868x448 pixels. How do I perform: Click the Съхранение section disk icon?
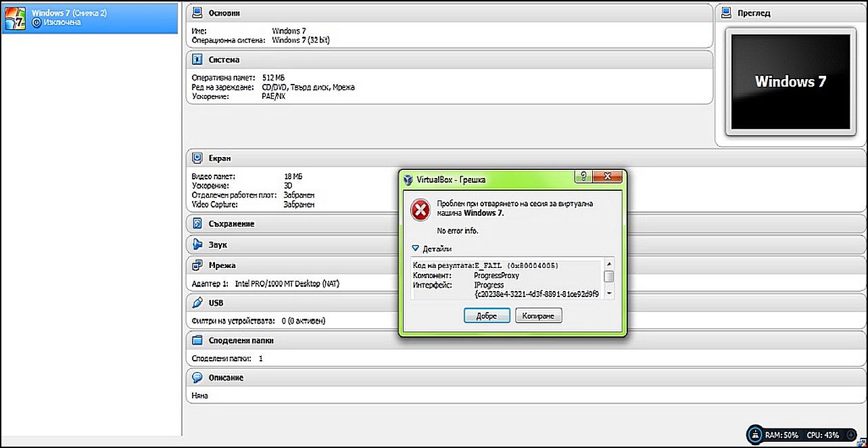coord(197,223)
